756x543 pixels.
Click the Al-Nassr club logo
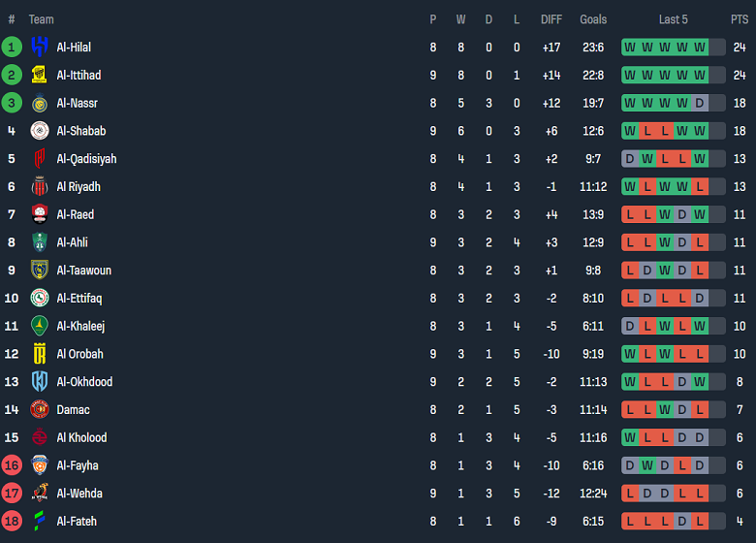[40, 103]
